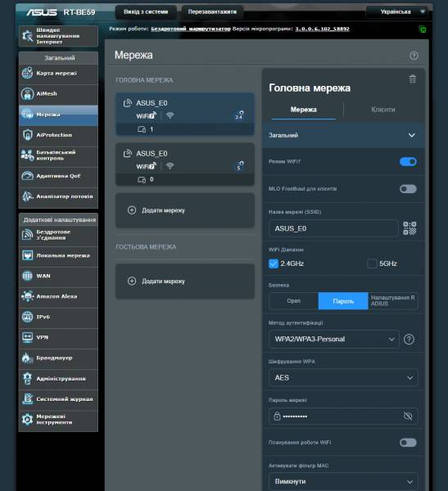Select Мережа globe icon in sidebar
448x491 pixels.
[x=27, y=115]
